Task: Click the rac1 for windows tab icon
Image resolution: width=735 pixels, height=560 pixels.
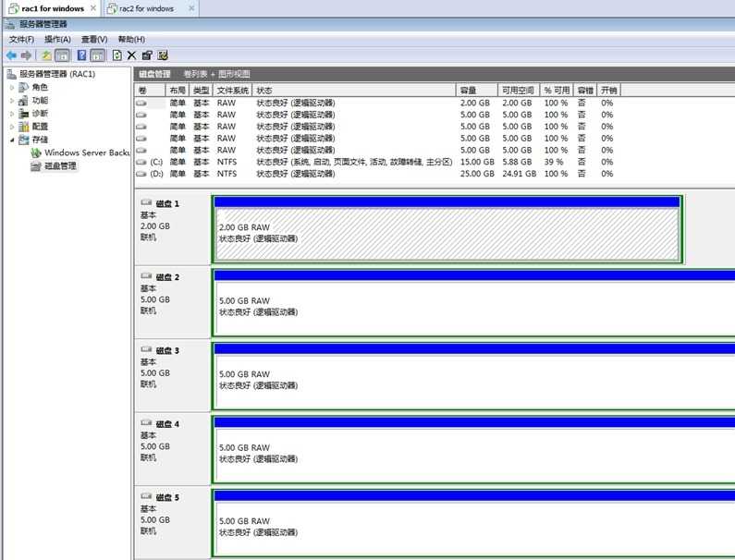Action: (x=14, y=8)
